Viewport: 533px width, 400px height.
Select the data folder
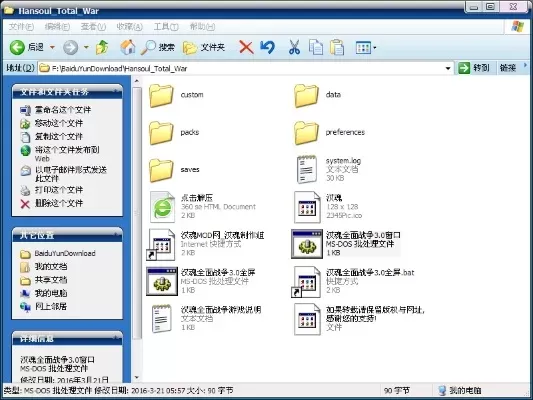pos(317,95)
